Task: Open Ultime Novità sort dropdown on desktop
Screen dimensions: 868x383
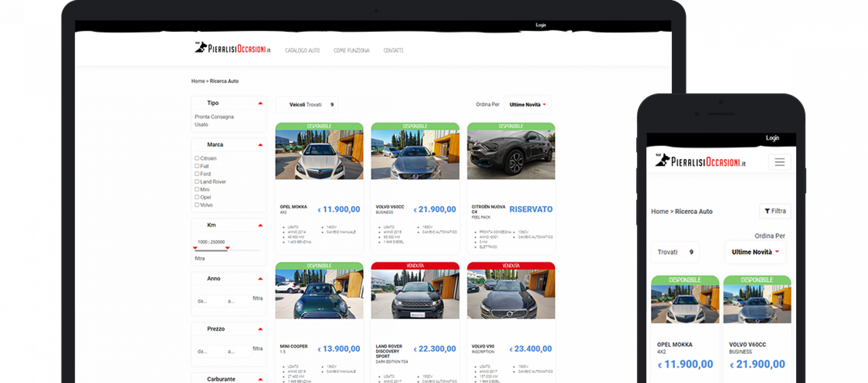Action: coord(527,105)
